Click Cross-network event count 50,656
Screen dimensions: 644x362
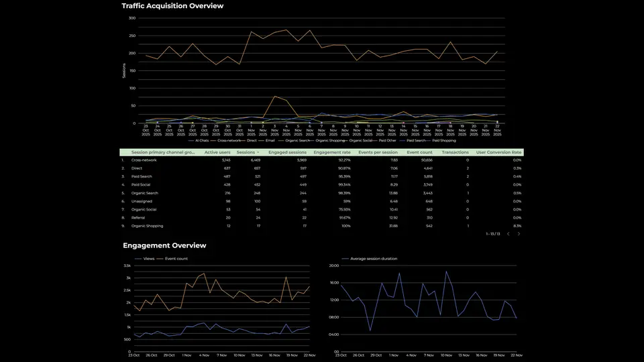click(x=427, y=160)
